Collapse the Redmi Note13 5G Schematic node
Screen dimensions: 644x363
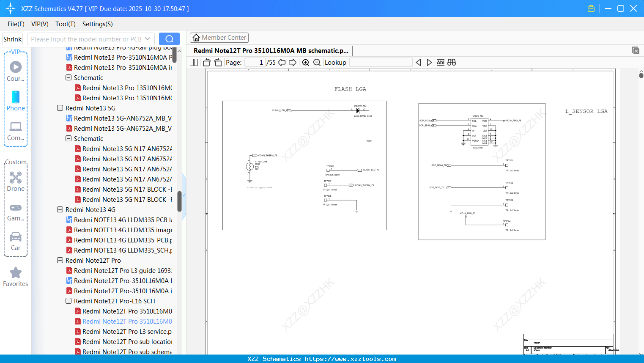[x=68, y=138]
